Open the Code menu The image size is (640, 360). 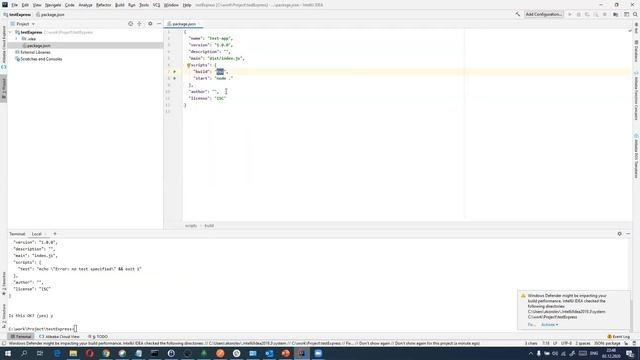[70, 5]
